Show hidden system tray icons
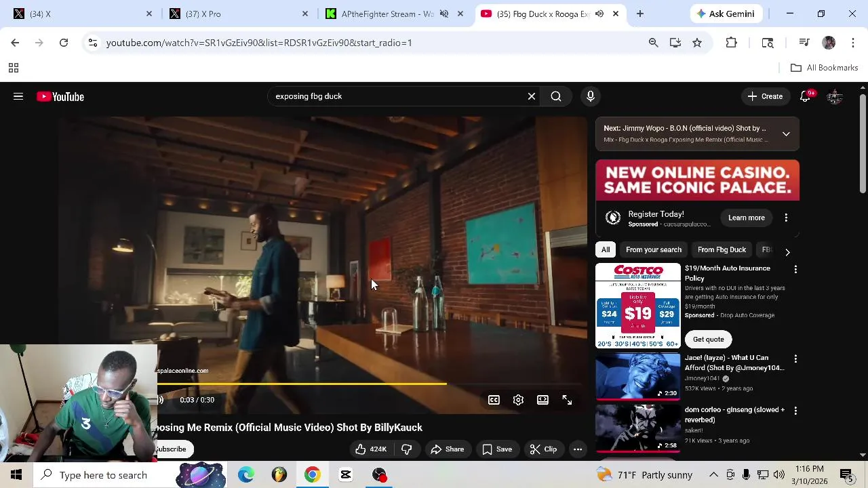868x488 pixels. click(713, 475)
